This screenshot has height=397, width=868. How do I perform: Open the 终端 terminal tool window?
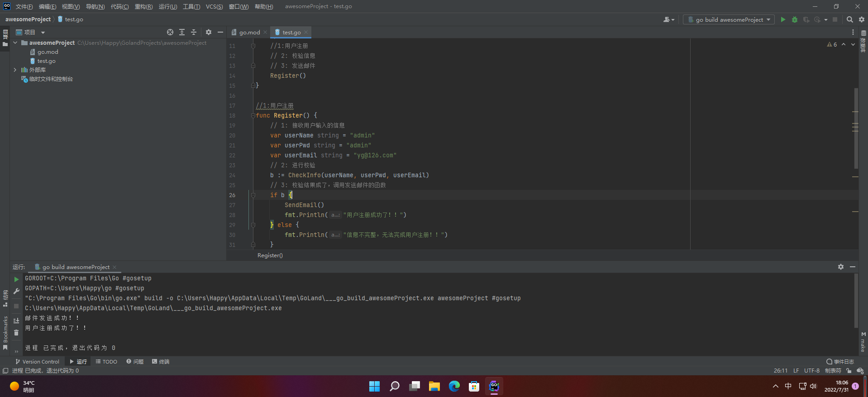coord(161,361)
